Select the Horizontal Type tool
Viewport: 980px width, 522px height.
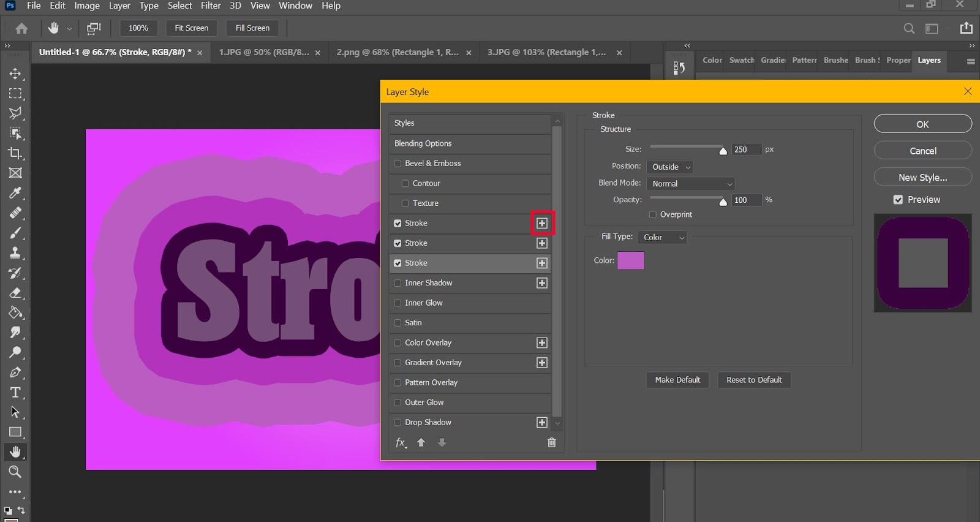click(15, 392)
